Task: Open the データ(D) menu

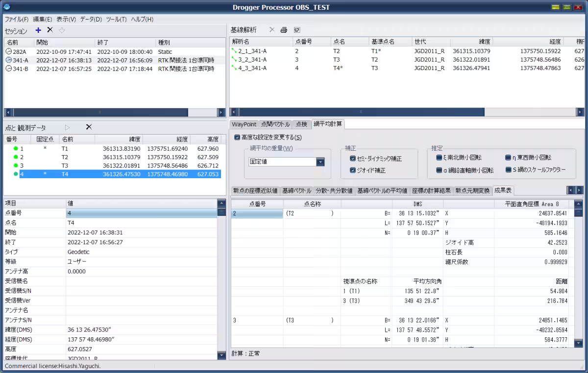Action: click(91, 19)
